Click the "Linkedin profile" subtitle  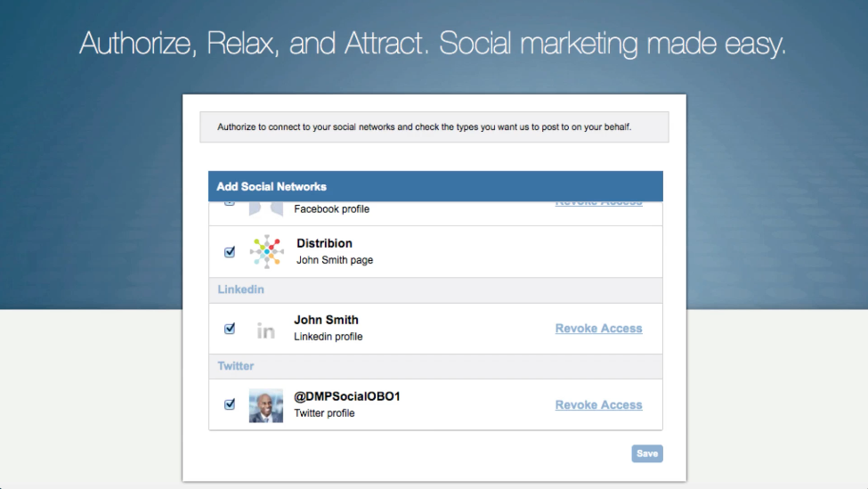coord(329,337)
